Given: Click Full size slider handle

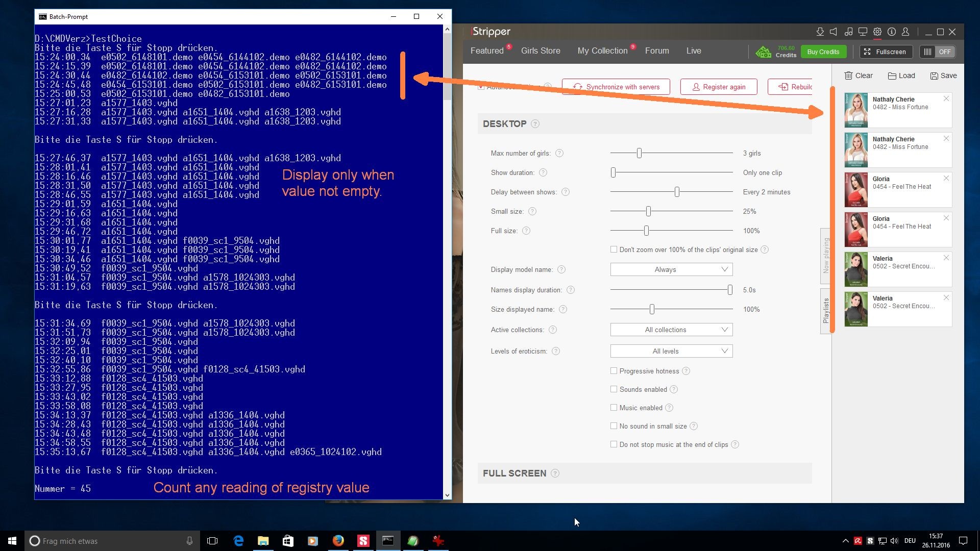Looking at the screenshot, I should [x=646, y=231].
